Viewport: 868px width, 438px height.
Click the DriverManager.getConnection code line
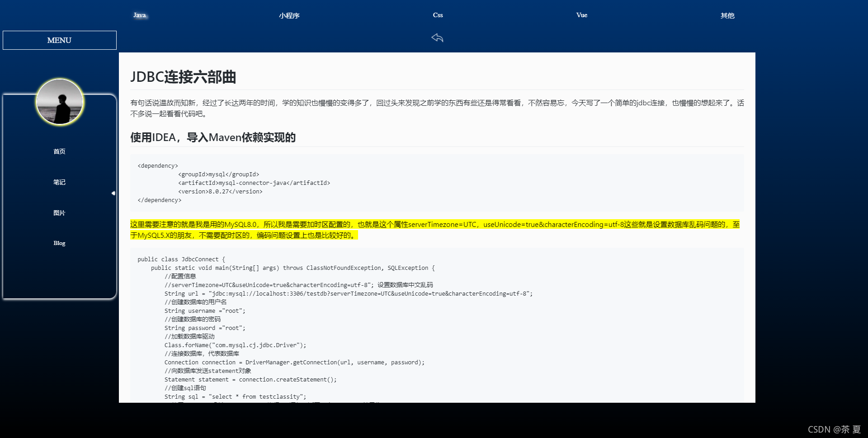[x=294, y=363]
